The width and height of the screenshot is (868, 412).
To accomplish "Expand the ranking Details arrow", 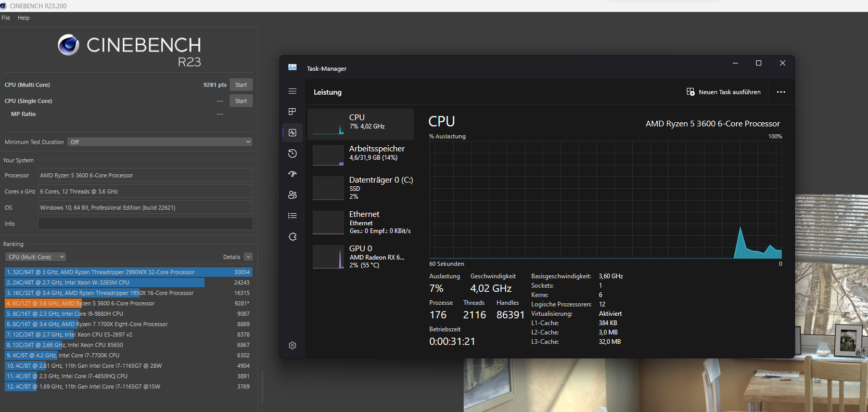I will (x=248, y=257).
